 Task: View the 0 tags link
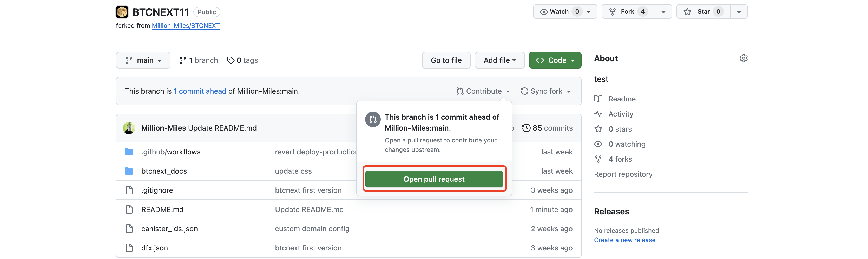click(242, 60)
